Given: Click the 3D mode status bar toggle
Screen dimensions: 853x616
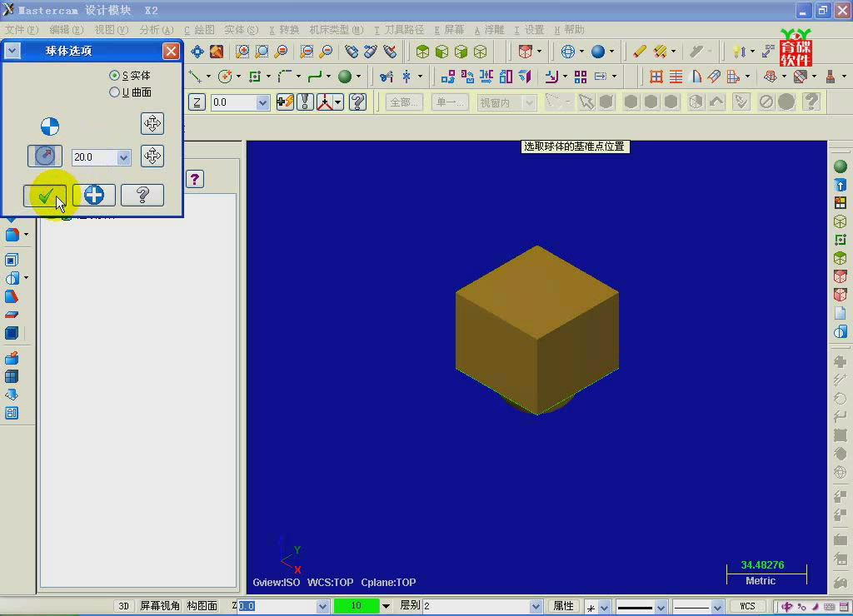Looking at the screenshot, I should (123, 606).
